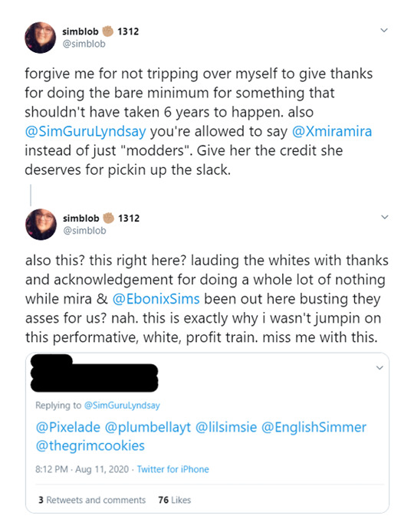Image resolution: width=414 pixels, height=532 pixels.
Task: Click the @simblob handle under the first tweet's name
Action: (84, 44)
